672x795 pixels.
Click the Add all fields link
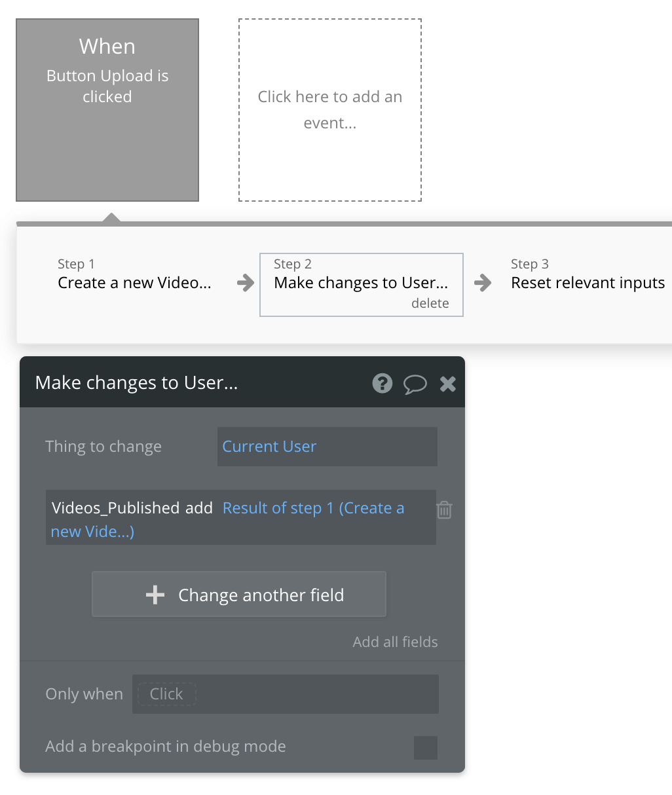pos(395,642)
